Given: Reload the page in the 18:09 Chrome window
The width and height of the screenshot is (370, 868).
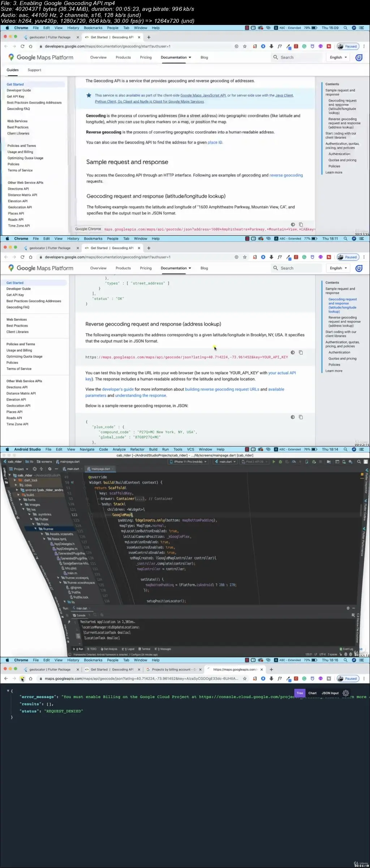Looking at the screenshot, I should tap(22, 46).
